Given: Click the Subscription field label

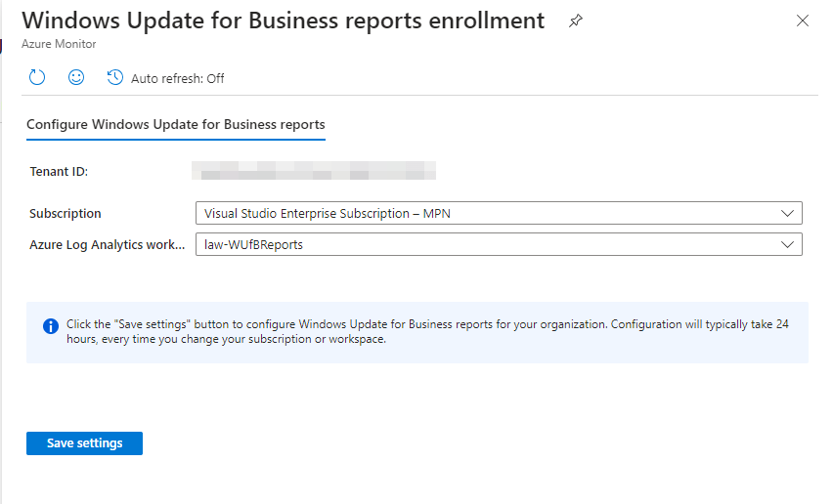Looking at the screenshot, I should coord(66,213).
